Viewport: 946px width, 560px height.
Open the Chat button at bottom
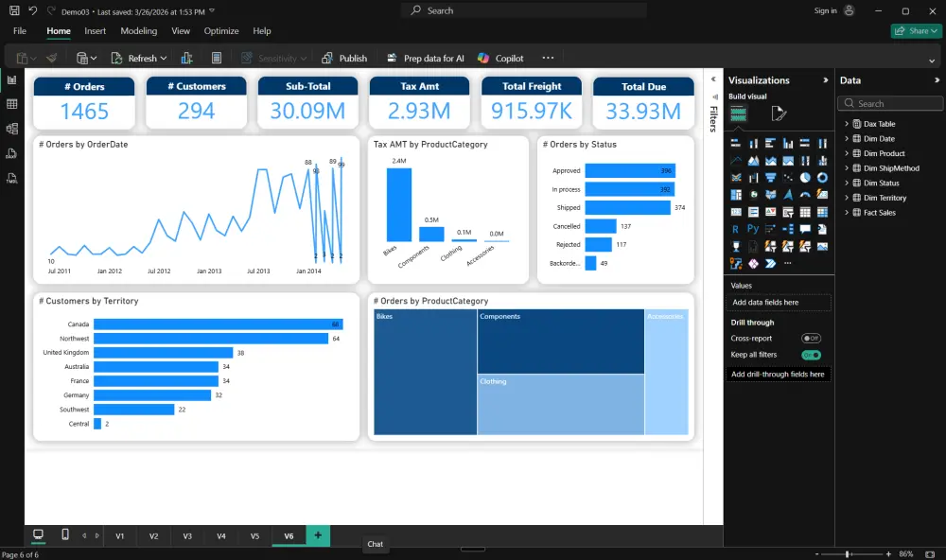[x=376, y=544]
